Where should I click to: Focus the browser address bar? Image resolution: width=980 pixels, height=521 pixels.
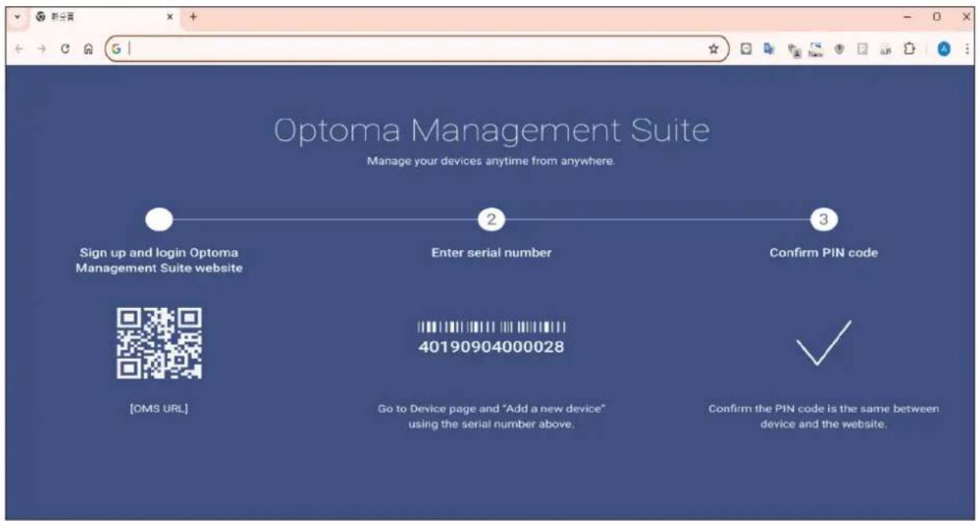pyautogui.click(x=416, y=48)
